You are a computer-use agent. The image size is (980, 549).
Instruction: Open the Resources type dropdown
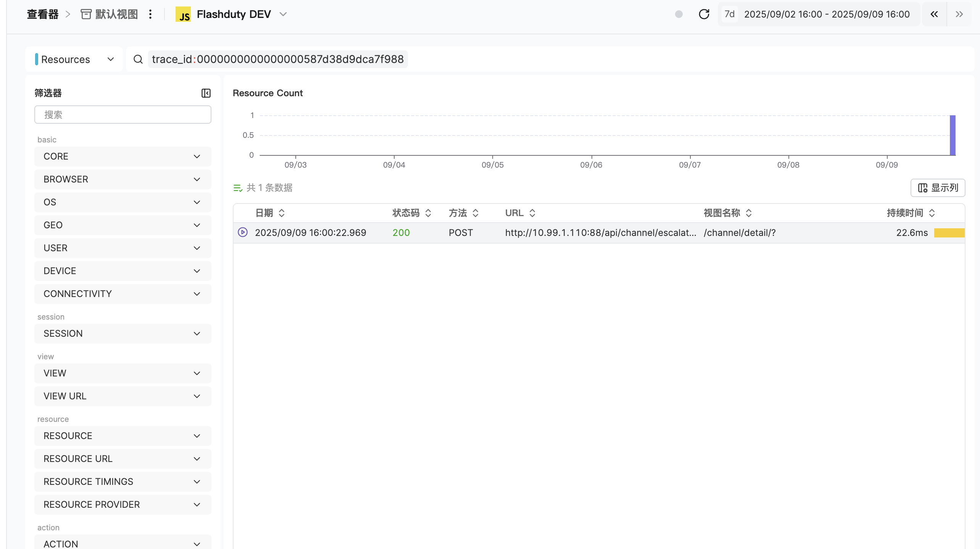74,59
